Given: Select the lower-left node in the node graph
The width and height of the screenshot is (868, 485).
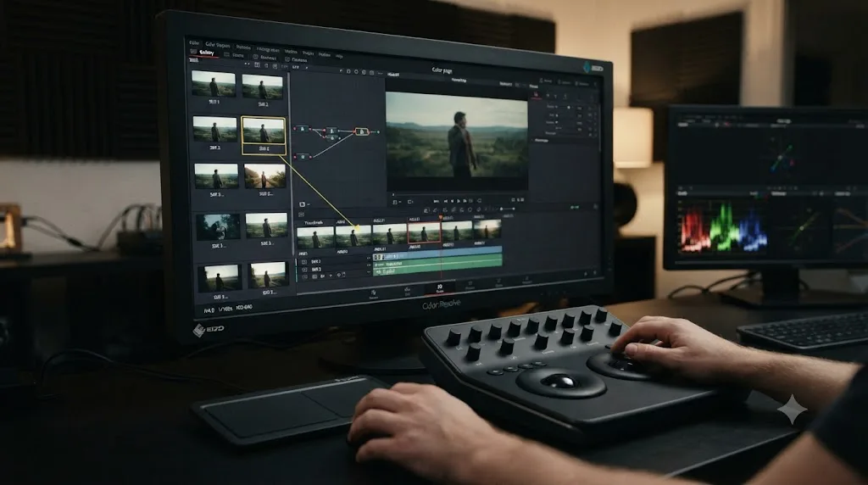Looking at the screenshot, I should click(303, 157).
